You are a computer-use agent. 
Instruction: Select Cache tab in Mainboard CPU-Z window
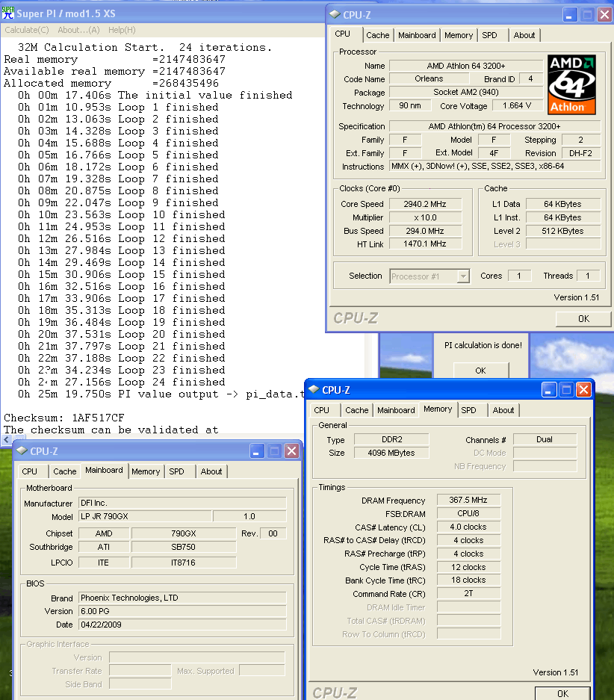click(x=65, y=471)
